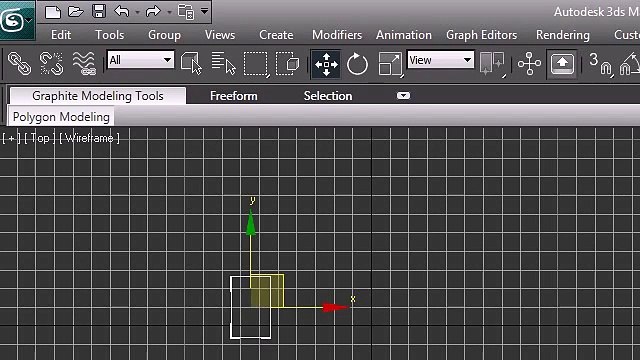Viewport: 640px width, 360px height.
Task: Activate the Select and Scale tool
Action: (x=390, y=64)
